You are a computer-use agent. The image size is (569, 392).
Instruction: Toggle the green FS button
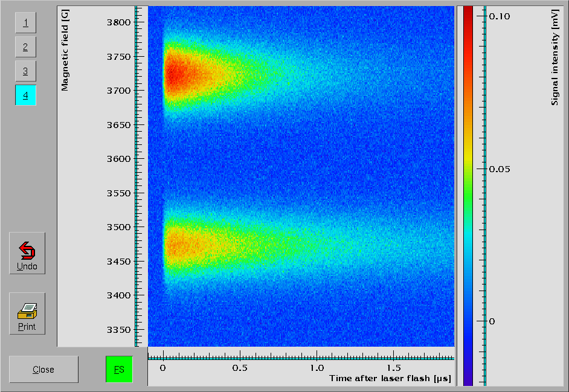(x=119, y=370)
